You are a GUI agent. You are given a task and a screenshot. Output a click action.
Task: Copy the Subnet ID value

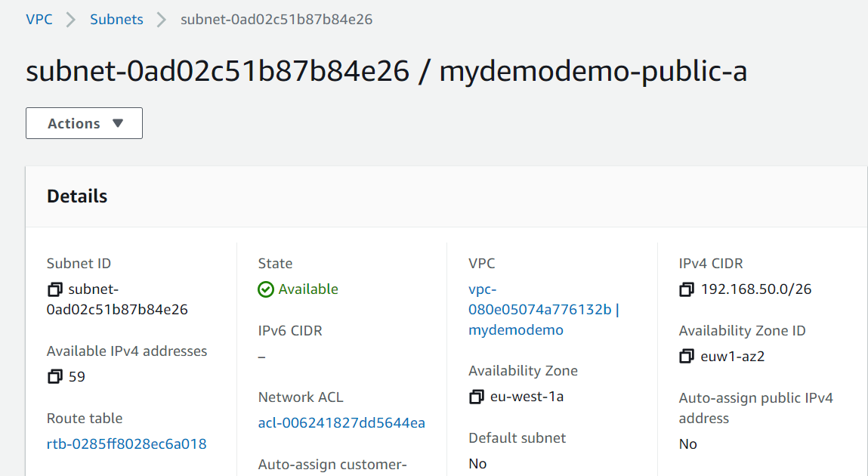point(54,289)
